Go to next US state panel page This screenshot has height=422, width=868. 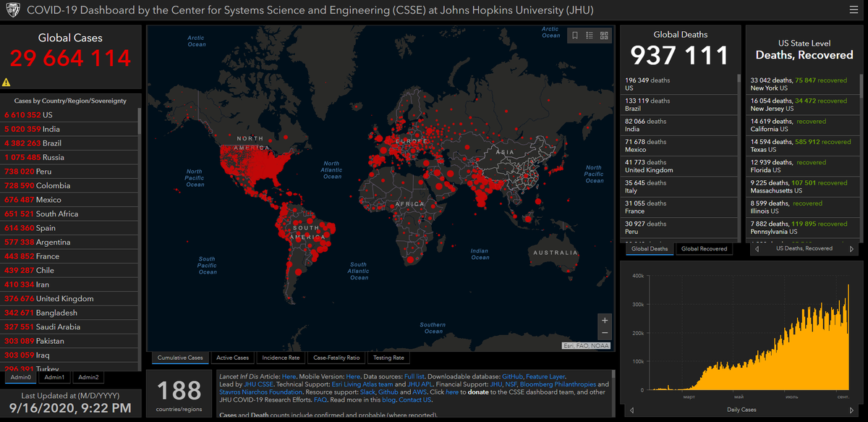[x=852, y=249]
